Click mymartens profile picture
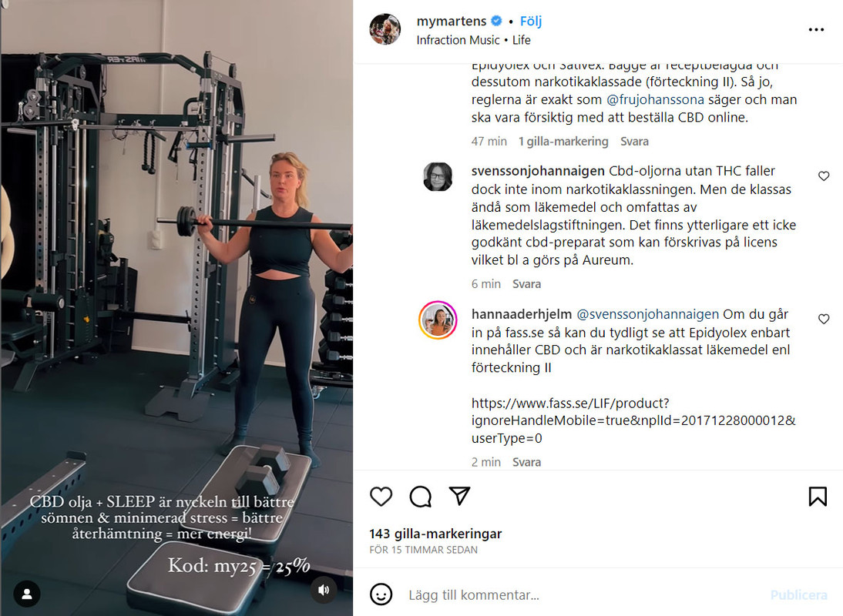Viewport: 843px width, 616px height. click(385, 29)
